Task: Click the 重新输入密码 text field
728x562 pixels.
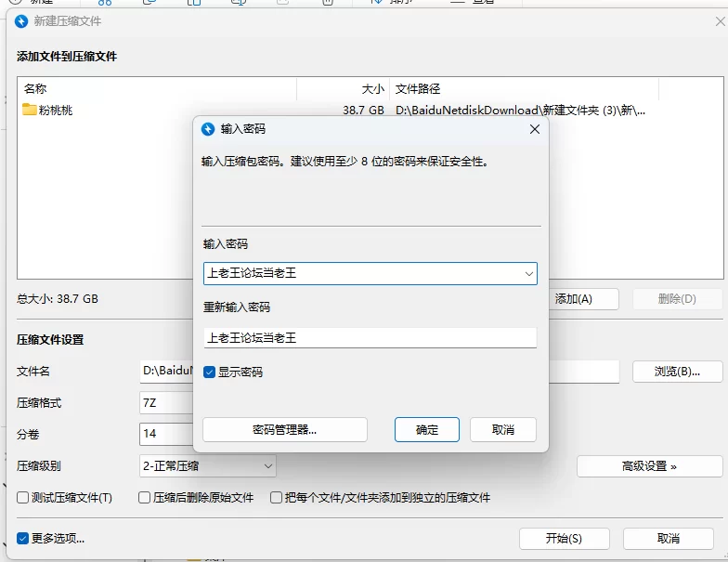Action: click(370, 338)
